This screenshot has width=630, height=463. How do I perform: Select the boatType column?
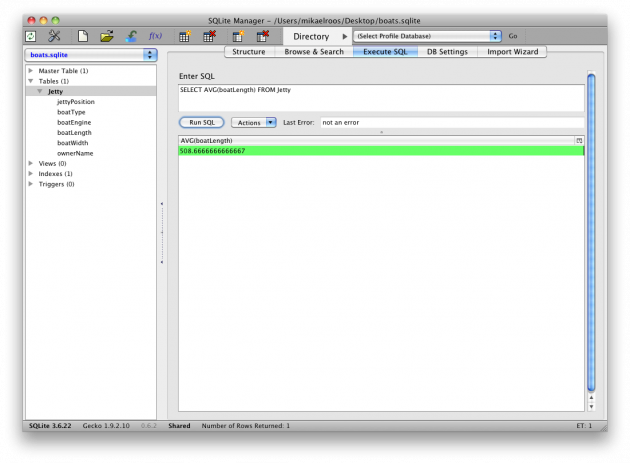[x=71, y=112]
